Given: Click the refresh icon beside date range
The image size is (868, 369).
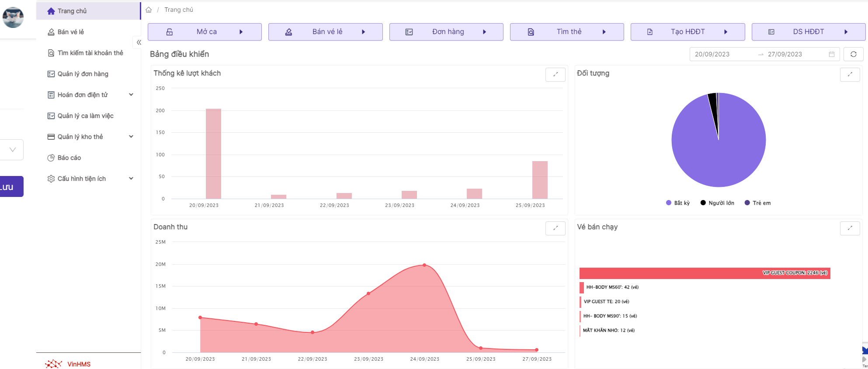Looking at the screenshot, I should pos(853,54).
